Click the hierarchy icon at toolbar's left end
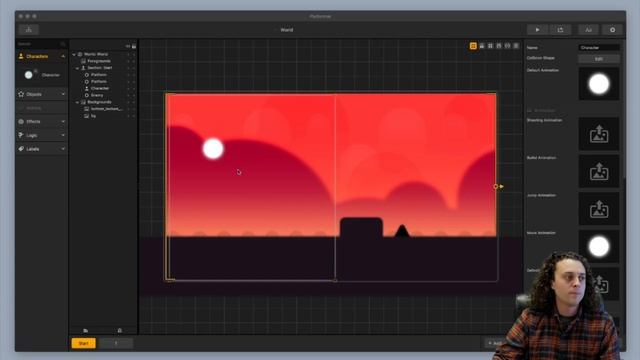640x360 pixels. click(x=29, y=30)
